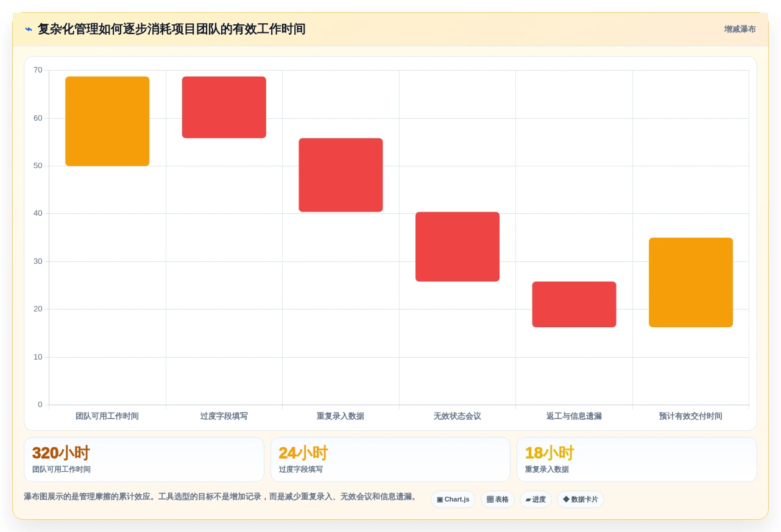Click the x-axis label 团队可用工作时间
The height and width of the screenshot is (532, 781).
click(x=107, y=416)
